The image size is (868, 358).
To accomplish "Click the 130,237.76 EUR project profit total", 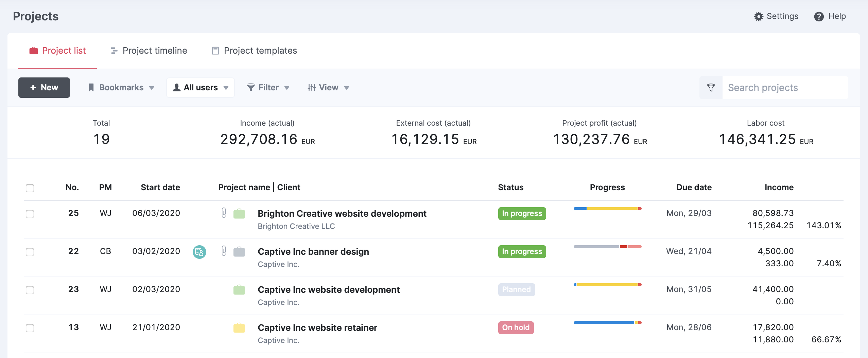I will [x=600, y=139].
